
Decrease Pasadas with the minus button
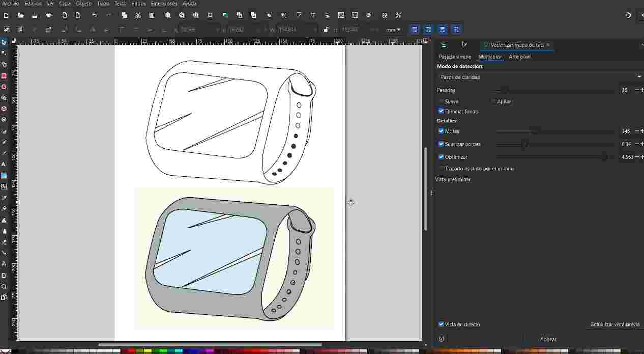(x=636, y=90)
